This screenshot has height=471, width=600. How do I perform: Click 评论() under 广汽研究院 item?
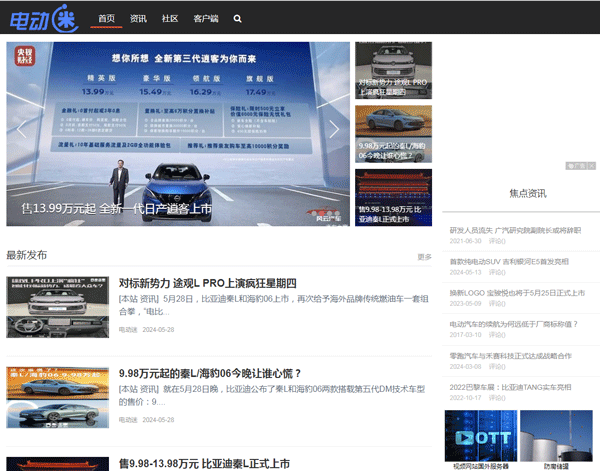pos(497,241)
